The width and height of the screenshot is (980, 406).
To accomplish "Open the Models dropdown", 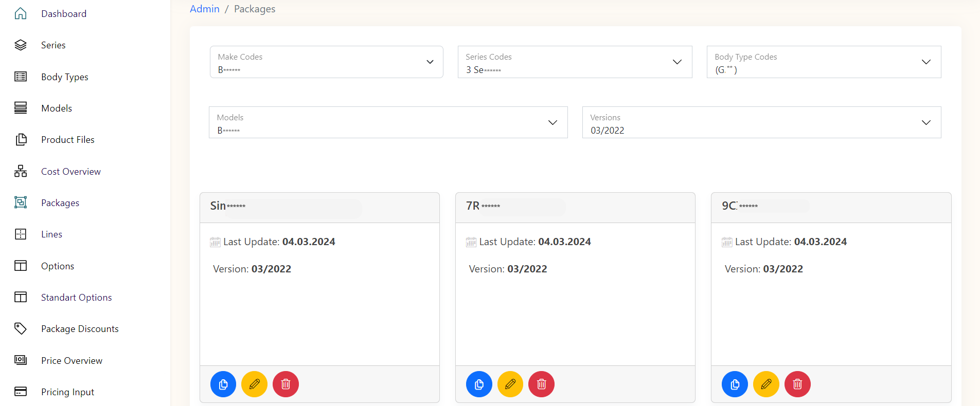I will (x=388, y=122).
